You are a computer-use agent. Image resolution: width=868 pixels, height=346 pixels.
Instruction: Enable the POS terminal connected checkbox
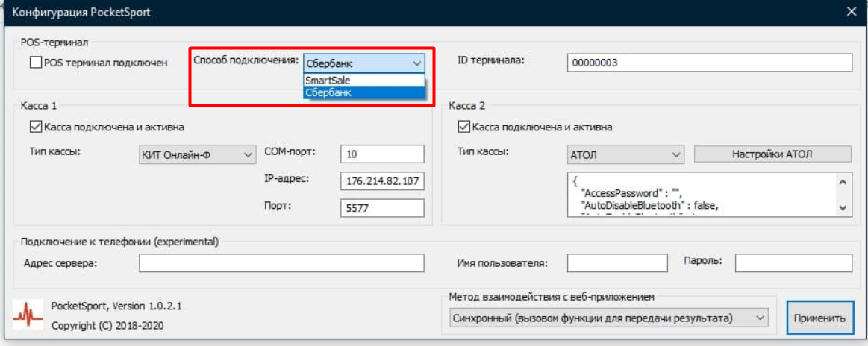[x=36, y=63]
